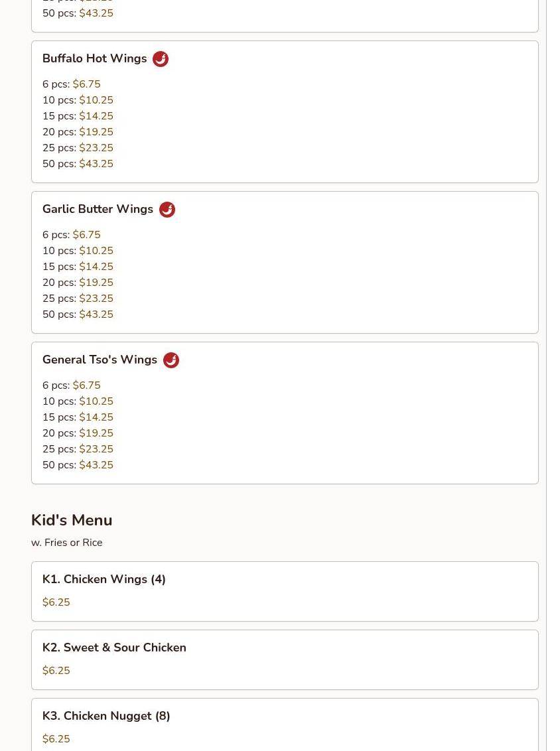This screenshot has width=560, height=751.
Task: Click the Kid's Menu section heading
Action: (x=72, y=520)
